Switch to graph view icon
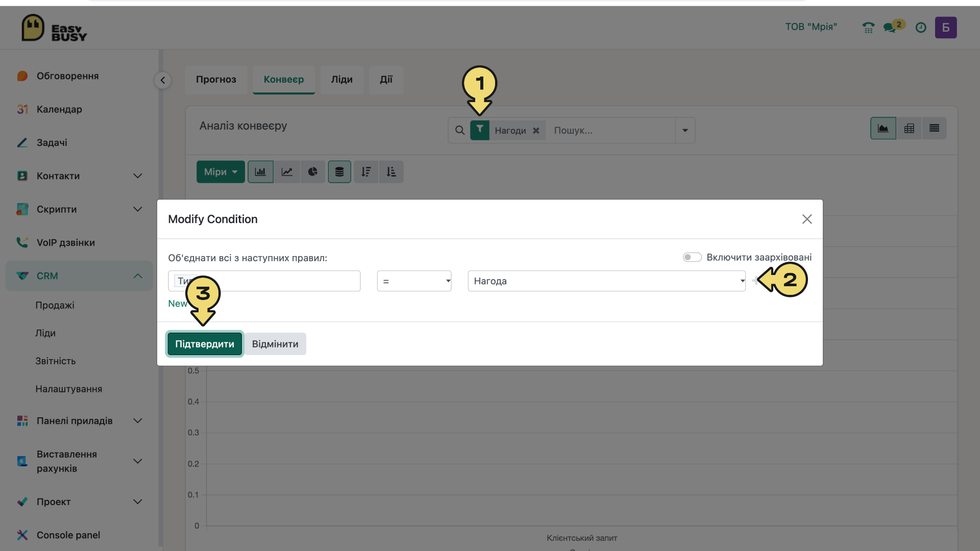This screenshot has width=980, height=551. coord(883,128)
